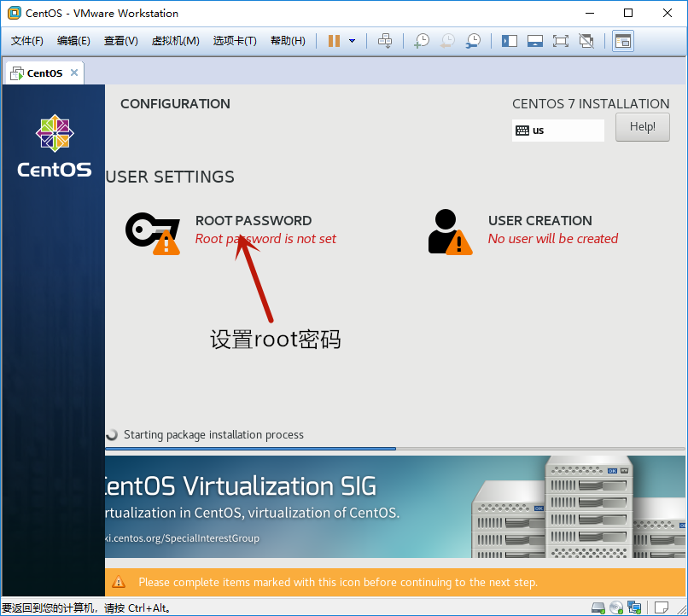Click the user creation person icon

click(x=450, y=232)
